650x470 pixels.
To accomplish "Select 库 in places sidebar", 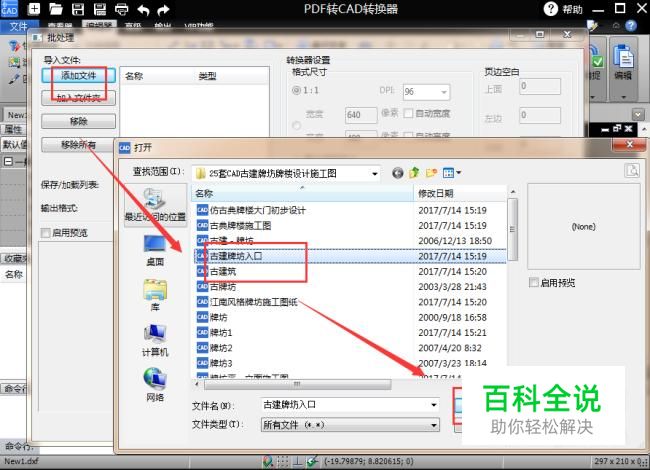I will (155, 295).
